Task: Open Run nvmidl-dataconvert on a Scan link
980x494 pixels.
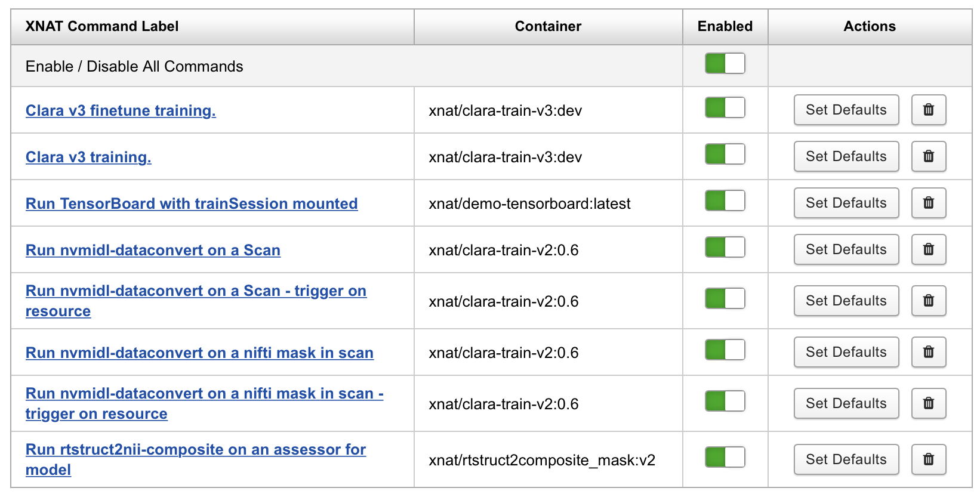Action: tap(153, 250)
